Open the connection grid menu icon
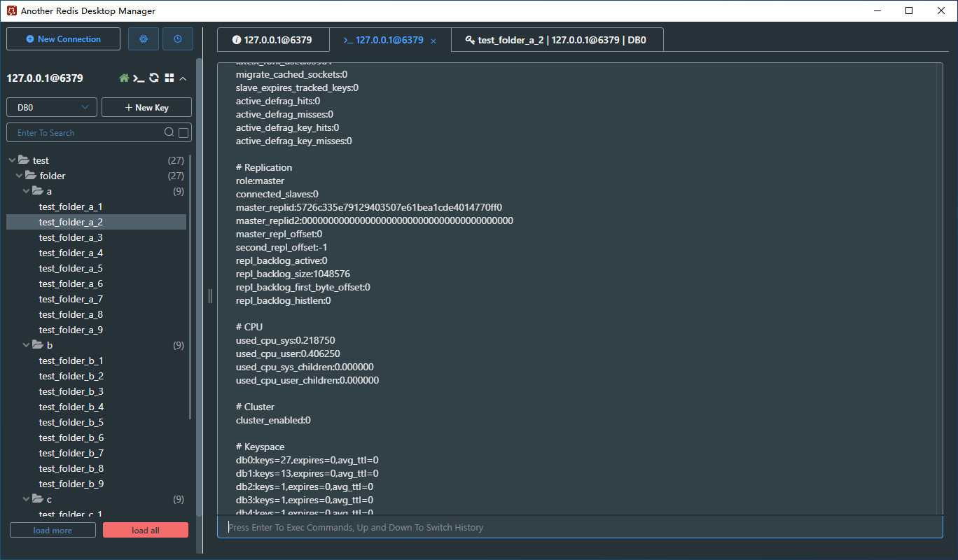 coord(169,78)
